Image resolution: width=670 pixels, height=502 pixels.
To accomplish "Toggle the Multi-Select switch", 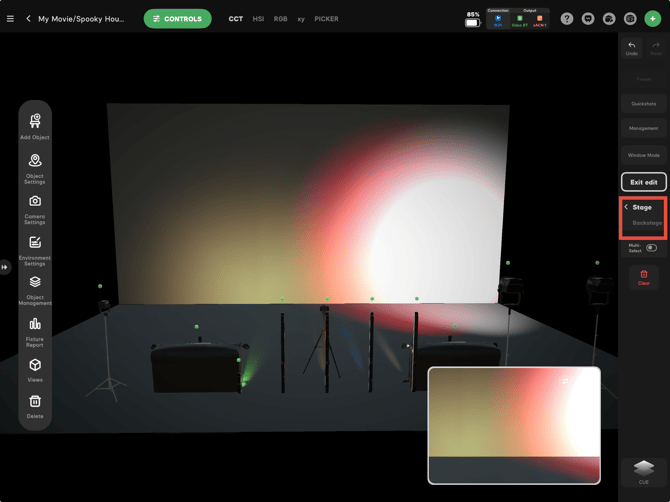I will pos(651,248).
